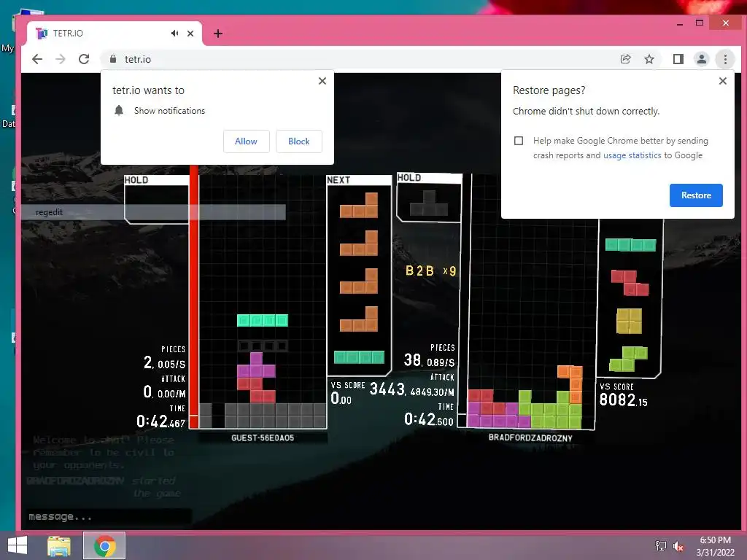Viewport: 747px width, 560px height.
Task: Dismiss the notification permission popup
Action: tap(322, 81)
